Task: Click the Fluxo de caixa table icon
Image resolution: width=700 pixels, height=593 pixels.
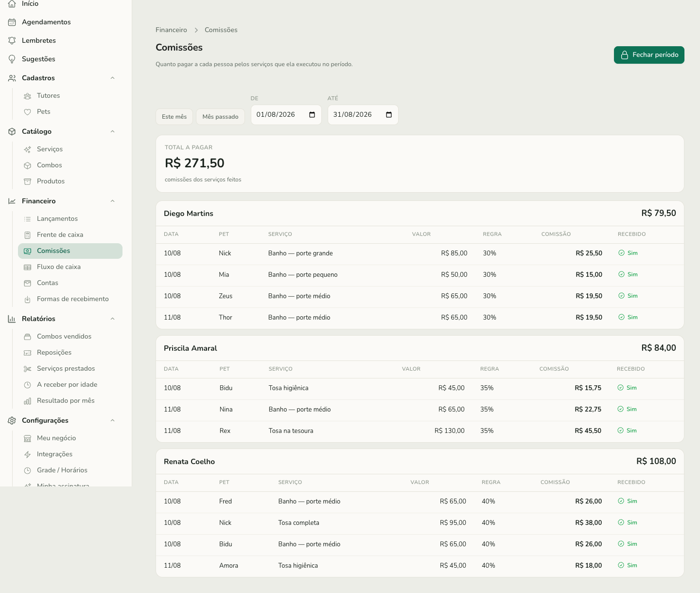Action: tap(28, 267)
